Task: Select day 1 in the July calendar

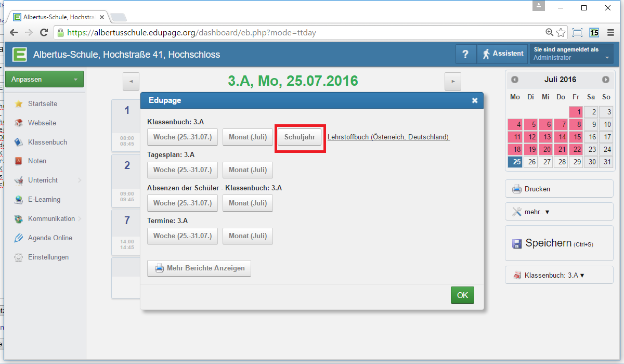Action: coord(576,112)
